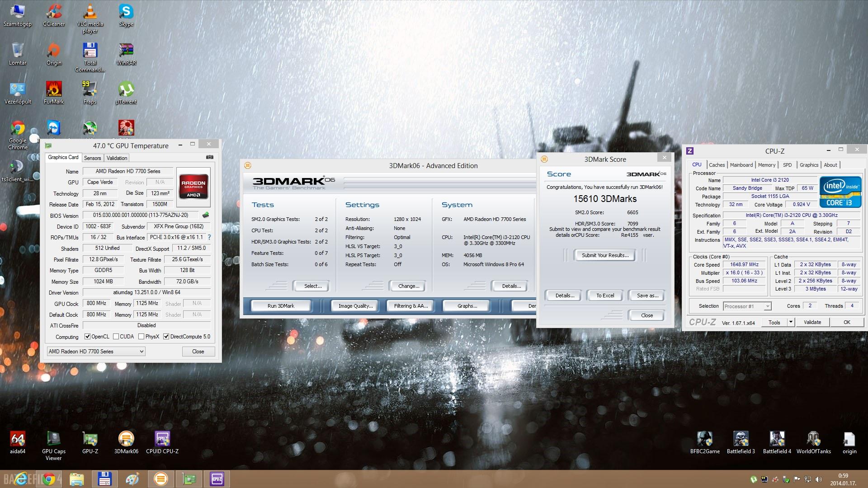Screen dimensions: 868x488
Task: Launch Battlefield 3 desktop shortcut
Action: coord(741,442)
